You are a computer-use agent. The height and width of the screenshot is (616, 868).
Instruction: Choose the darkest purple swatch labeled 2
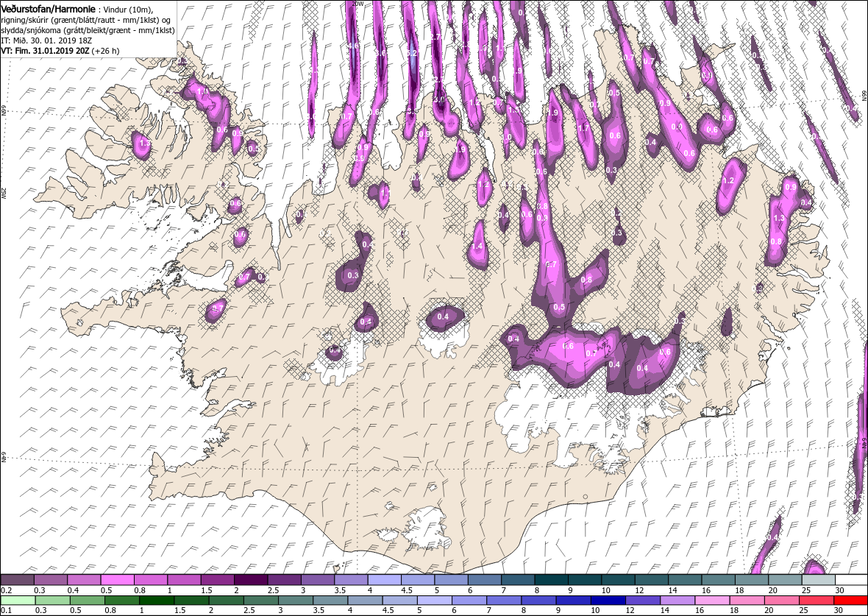pos(252,579)
